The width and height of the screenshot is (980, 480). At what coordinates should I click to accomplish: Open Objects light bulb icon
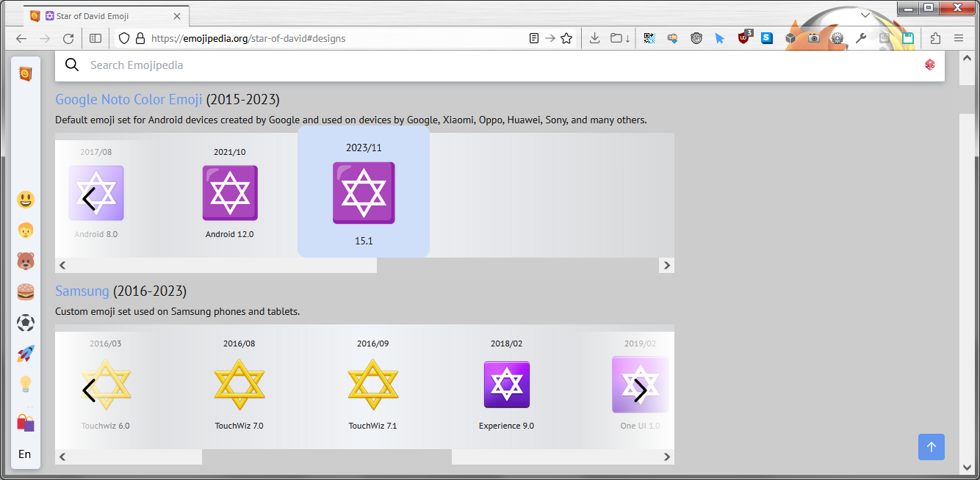(26, 385)
